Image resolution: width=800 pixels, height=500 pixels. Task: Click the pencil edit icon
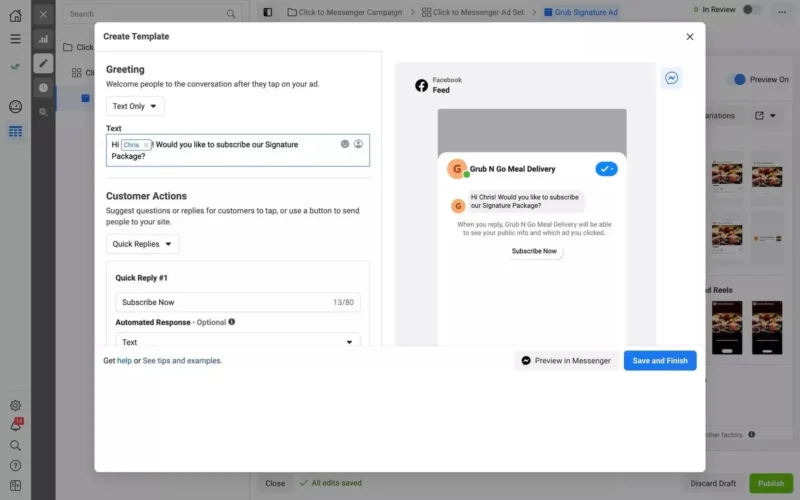pos(43,63)
